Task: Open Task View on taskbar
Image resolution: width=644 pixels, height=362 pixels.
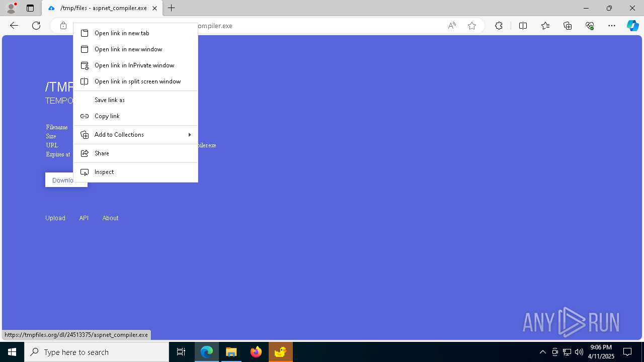Action: 181,352
